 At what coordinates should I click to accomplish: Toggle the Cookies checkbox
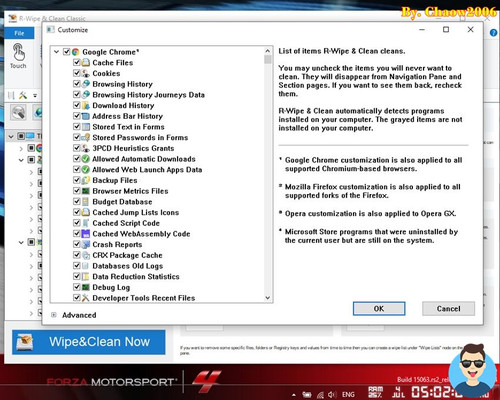pyautogui.click(x=77, y=73)
